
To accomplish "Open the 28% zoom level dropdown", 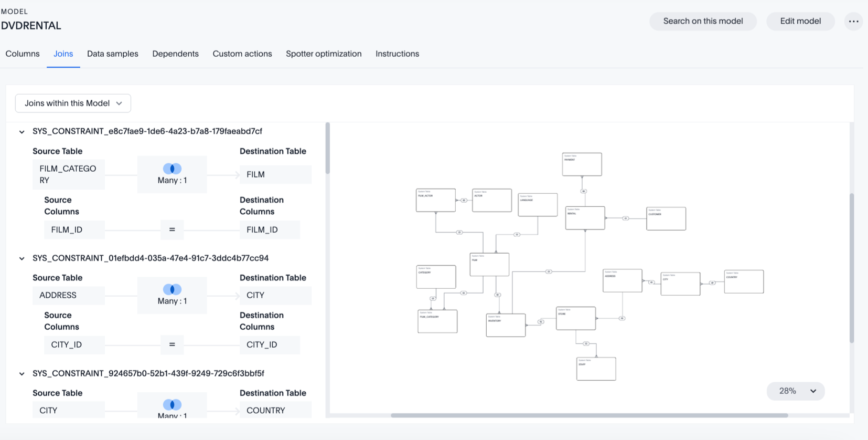I will click(796, 391).
